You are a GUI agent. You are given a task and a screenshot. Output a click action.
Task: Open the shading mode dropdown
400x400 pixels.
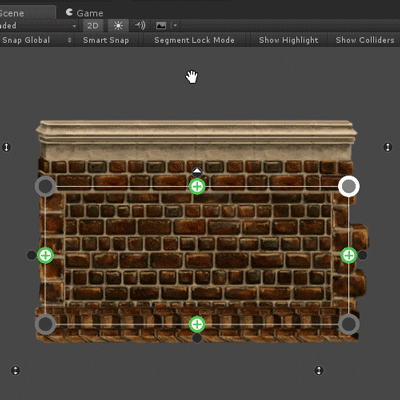tap(39, 26)
